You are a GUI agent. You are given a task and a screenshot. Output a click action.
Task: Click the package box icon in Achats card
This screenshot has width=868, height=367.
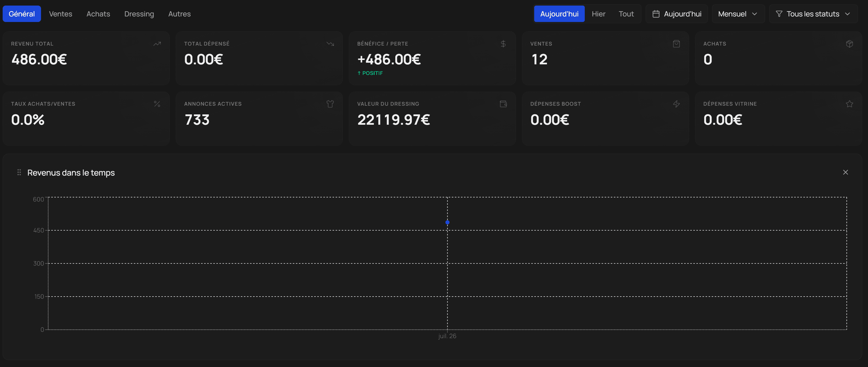(849, 44)
